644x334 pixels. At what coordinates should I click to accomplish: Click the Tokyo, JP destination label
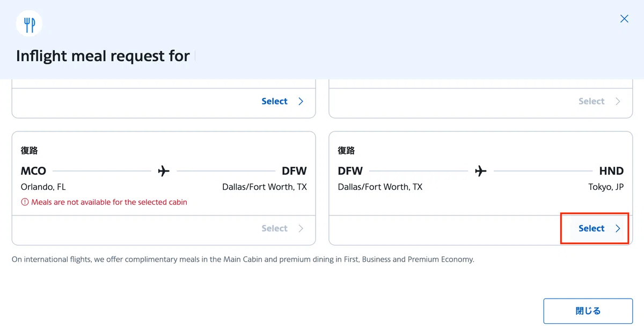606,187
